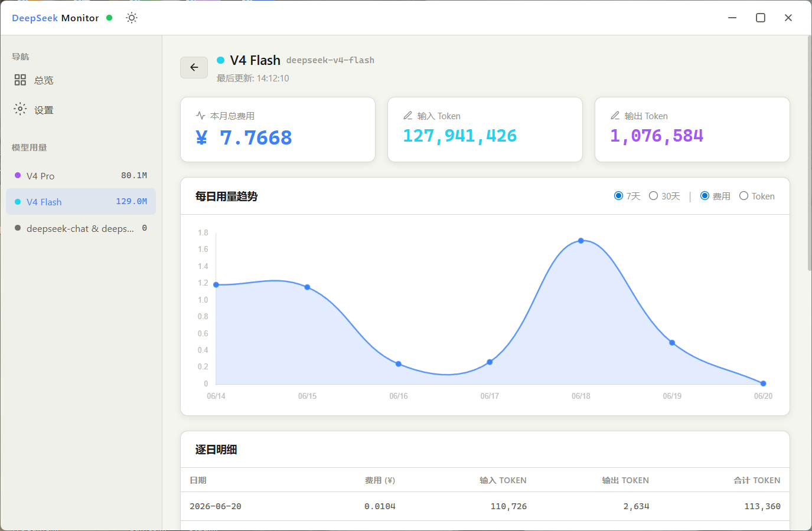The width and height of the screenshot is (812, 531).
Task: Open the 设置 settings page
Action: coord(81,110)
